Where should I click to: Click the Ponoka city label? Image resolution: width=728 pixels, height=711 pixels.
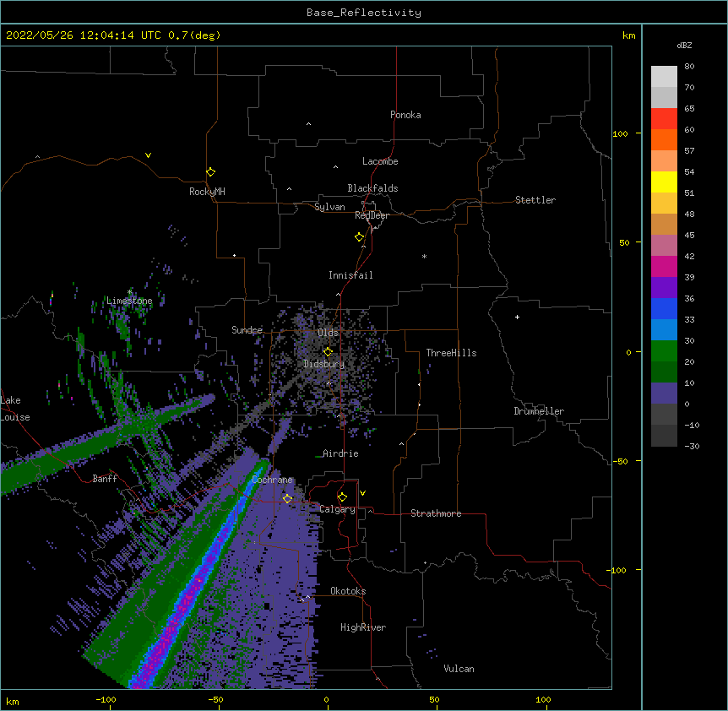(x=405, y=115)
